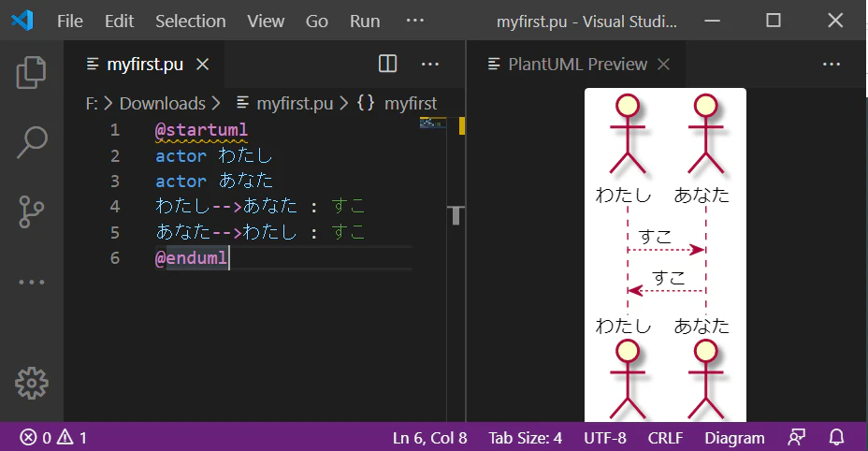Switch to the myfirst.pu tab
Viewport: 868px width, 451px height.
coord(144,65)
